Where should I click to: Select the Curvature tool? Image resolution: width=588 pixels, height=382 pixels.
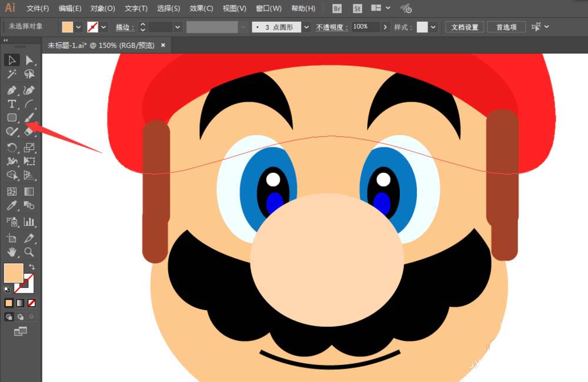[29, 90]
